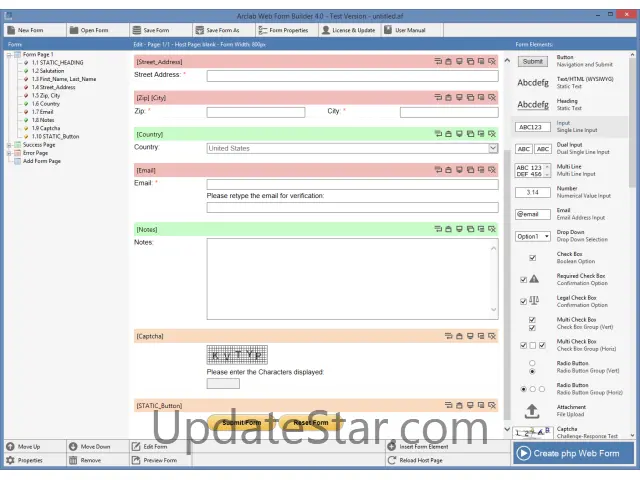Viewport: 640px width, 480px height.
Task: Delete the Email element
Action: coord(492,170)
